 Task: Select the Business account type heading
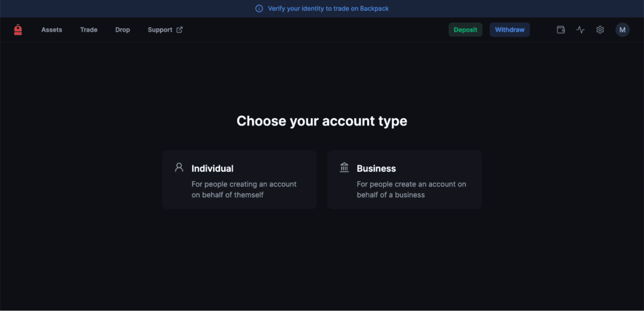(x=376, y=168)
